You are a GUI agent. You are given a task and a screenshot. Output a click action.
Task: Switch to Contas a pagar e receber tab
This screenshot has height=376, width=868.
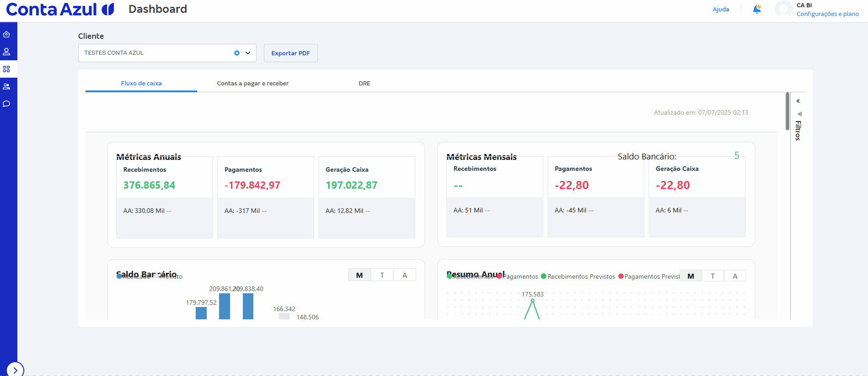click(252, 83)
